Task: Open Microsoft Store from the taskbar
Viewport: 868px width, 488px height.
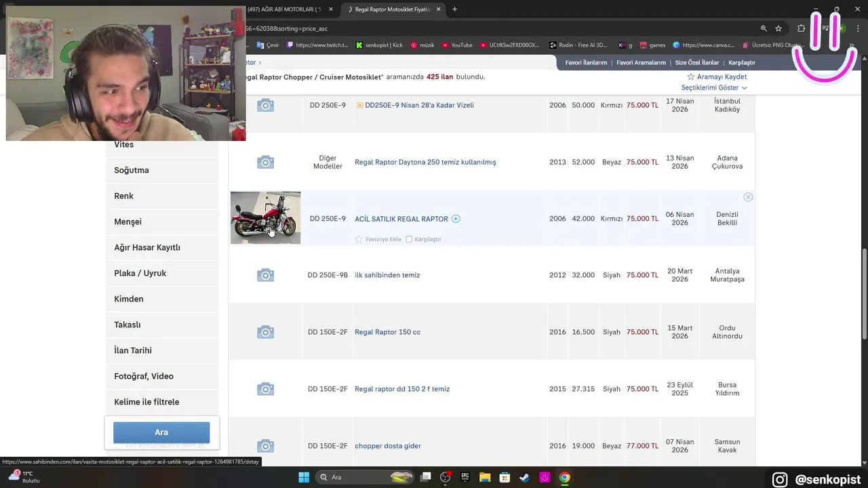Action: pos(505,477)
